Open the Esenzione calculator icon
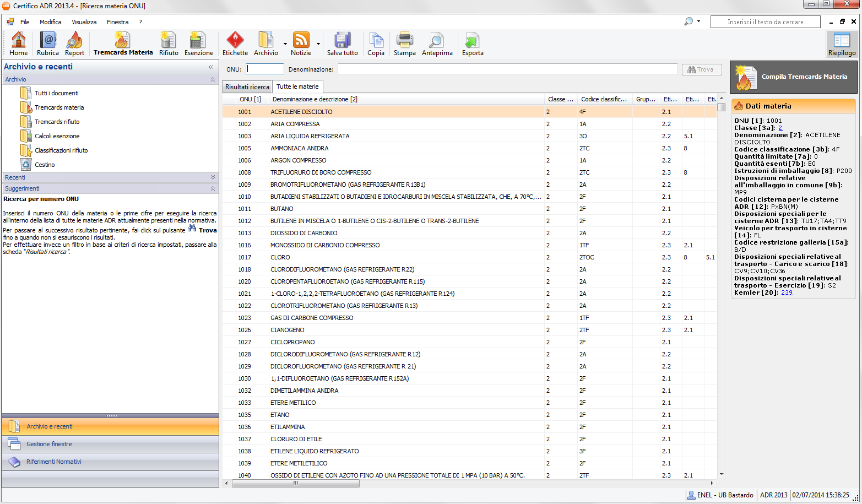This screenshot has width=862, height=504. [198, 44]
